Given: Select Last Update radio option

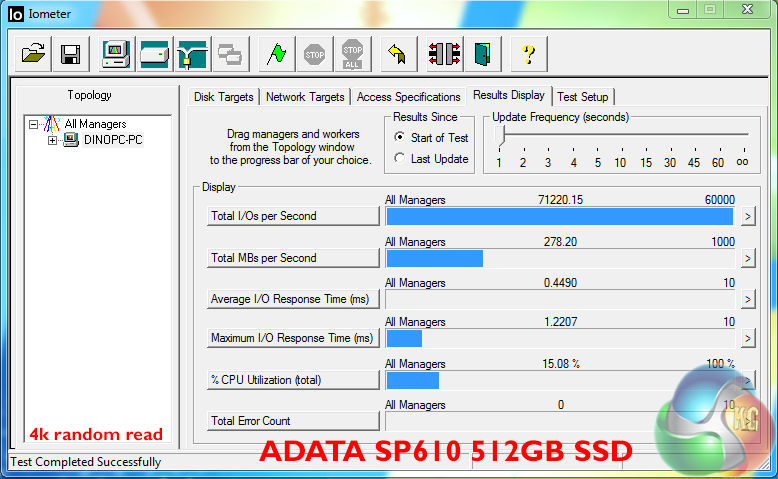Looking at the screenshot, I should tap(399, 158).
